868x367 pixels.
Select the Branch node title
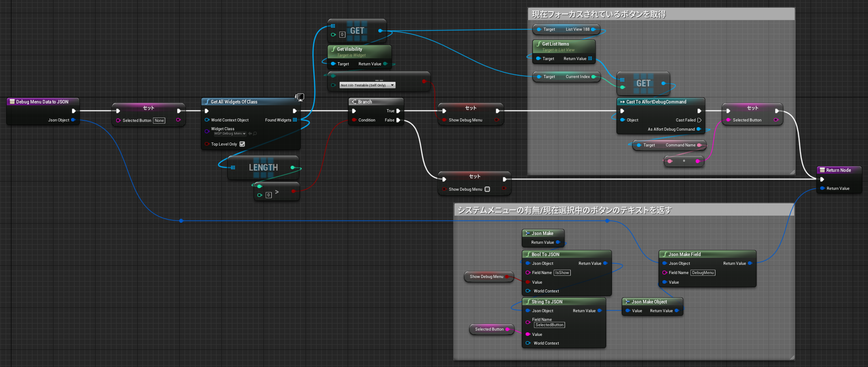point(365,102)
